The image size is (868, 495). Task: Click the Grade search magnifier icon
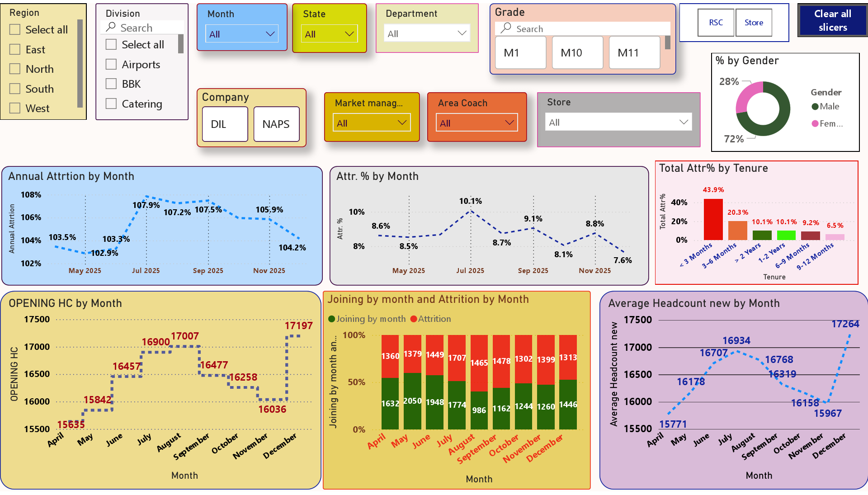[x=506, y=28]
